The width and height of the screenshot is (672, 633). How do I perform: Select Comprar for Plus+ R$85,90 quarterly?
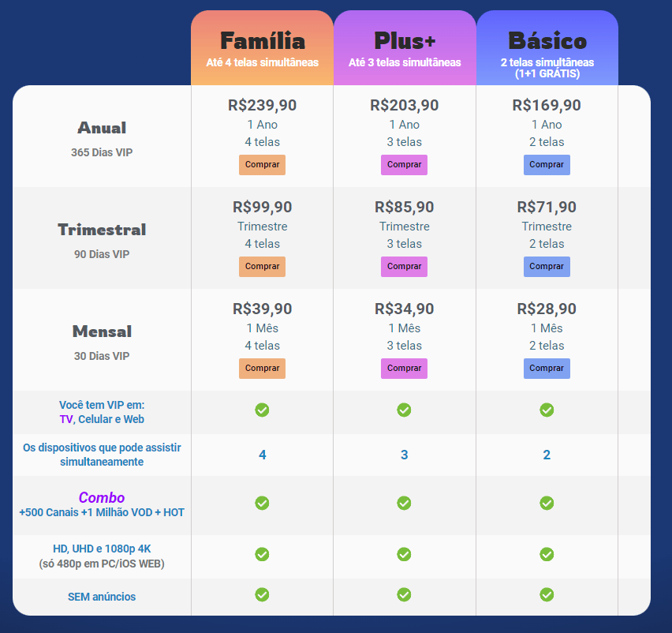point(404,267)
